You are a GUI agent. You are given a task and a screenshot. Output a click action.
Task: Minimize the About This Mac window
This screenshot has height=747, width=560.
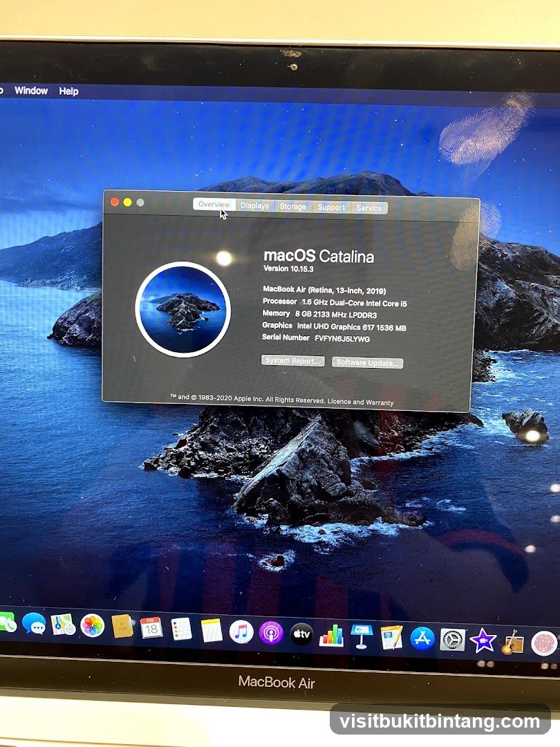click(128, 203)
